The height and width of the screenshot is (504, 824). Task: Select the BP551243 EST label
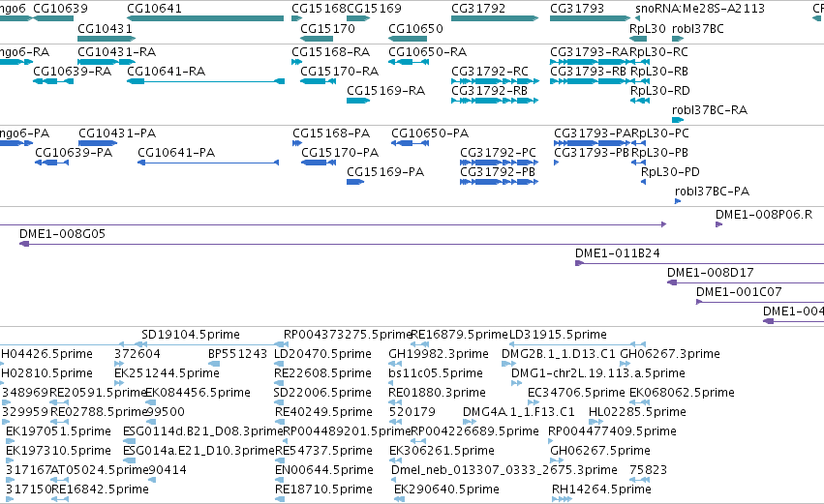(x=237, y=354)
